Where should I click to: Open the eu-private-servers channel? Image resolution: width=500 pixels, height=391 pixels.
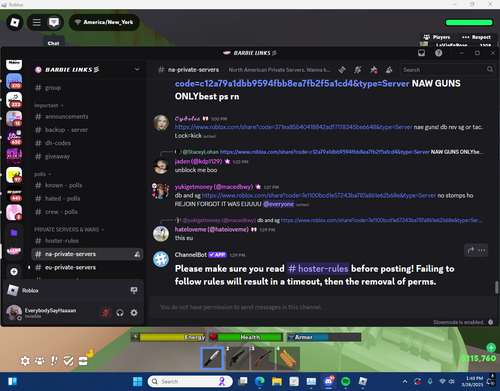pos(87,267)
